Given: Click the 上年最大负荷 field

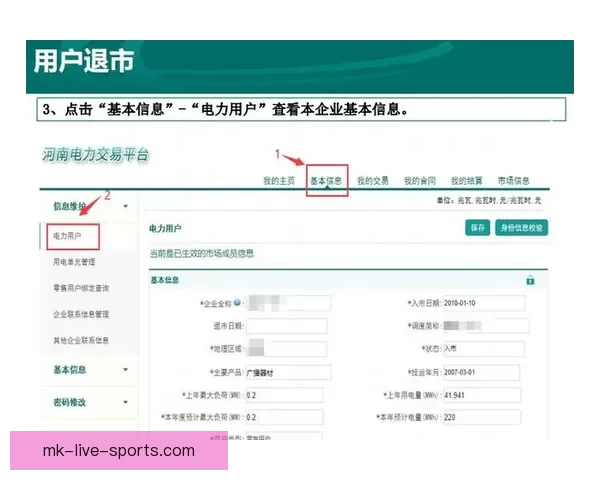Looking at the screenshot, I should (284, 395).
